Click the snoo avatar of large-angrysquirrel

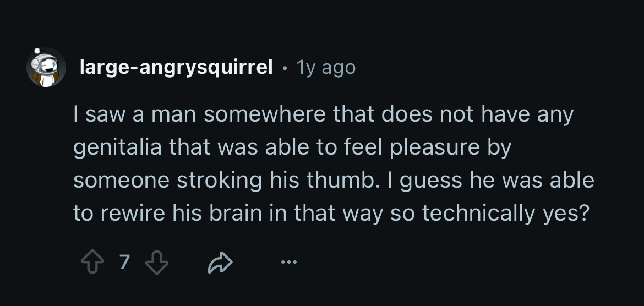pos(46,67)
